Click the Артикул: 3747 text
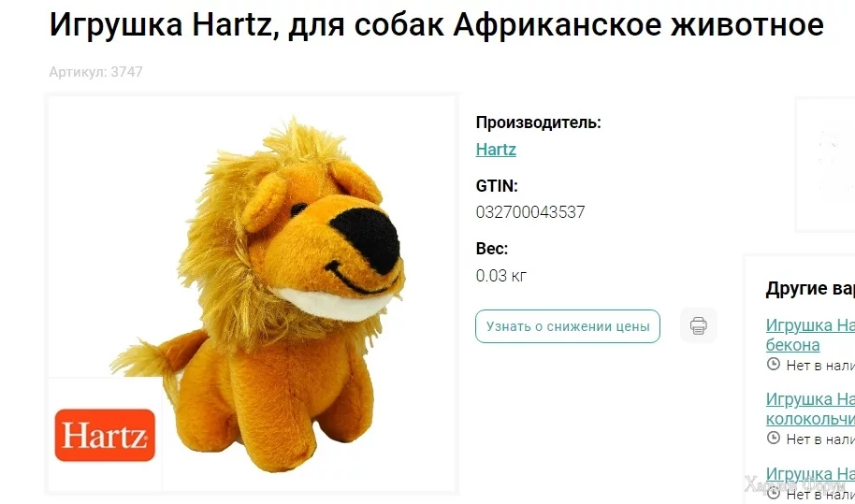This screenshot has height=504, width=855. [96, 72]
